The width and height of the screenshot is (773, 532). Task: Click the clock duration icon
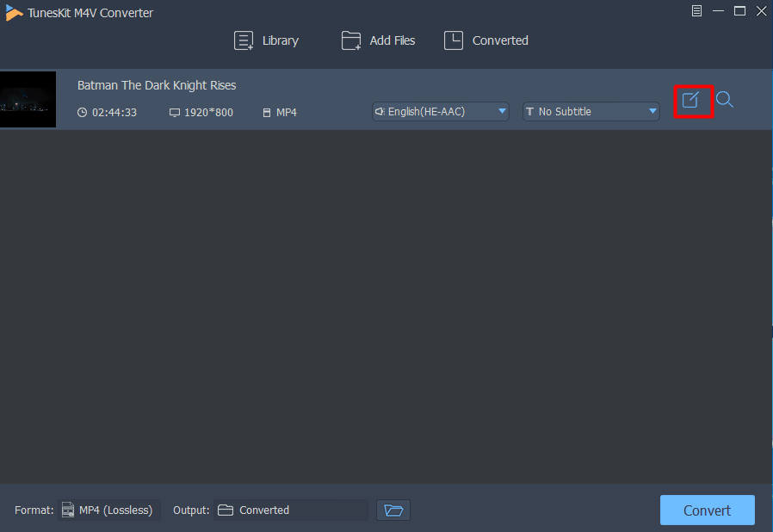pos(83,113)
